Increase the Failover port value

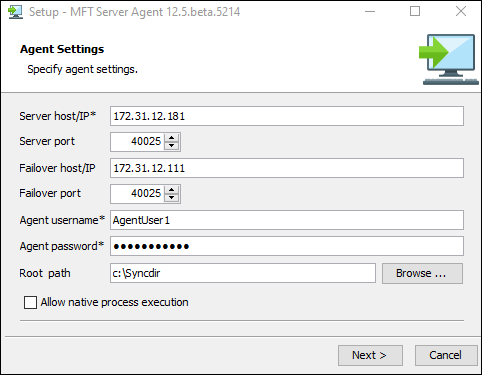point(171,190)
